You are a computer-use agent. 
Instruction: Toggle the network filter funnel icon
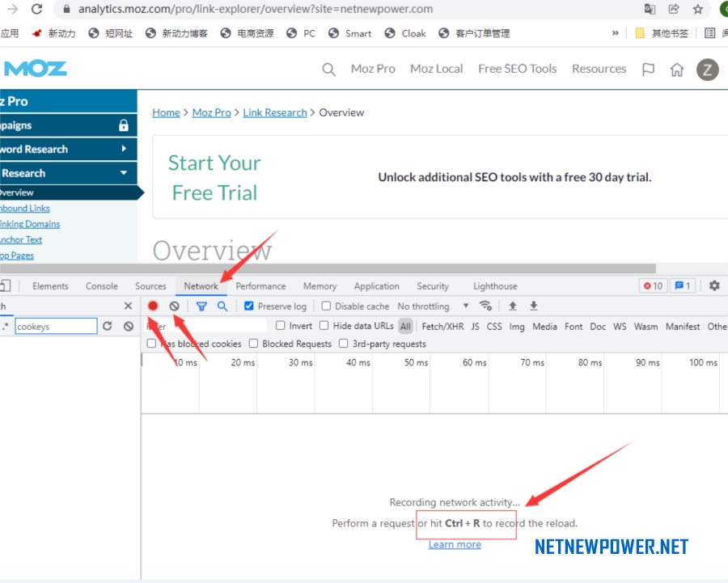tap(201, 306)
